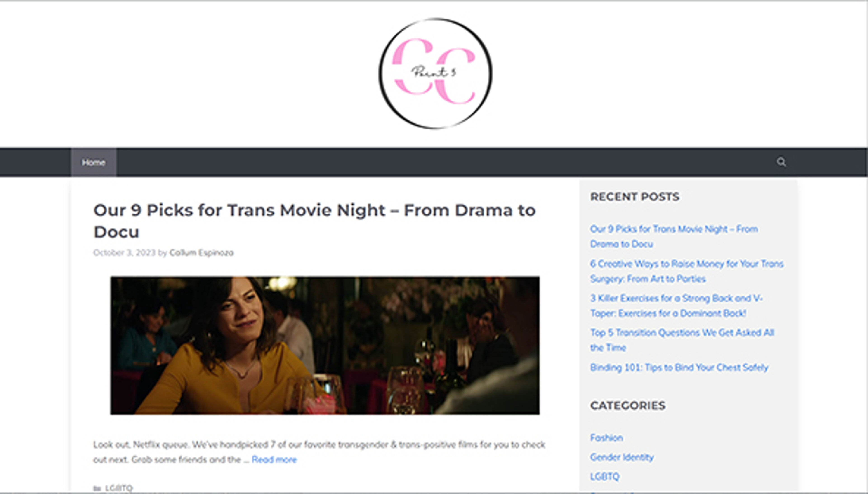Screen dimensions: 868x494
Task: Click the post date October 3, 2023
Action: tap(124, 253)
